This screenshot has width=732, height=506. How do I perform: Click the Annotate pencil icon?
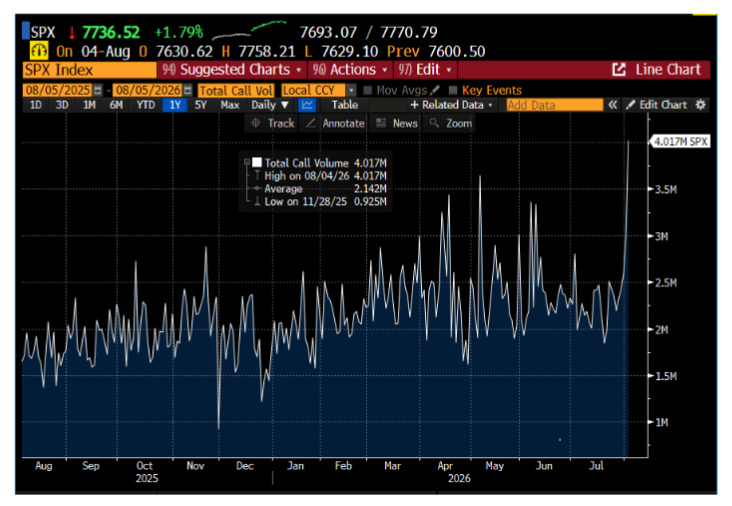click(x=310, y=123)
